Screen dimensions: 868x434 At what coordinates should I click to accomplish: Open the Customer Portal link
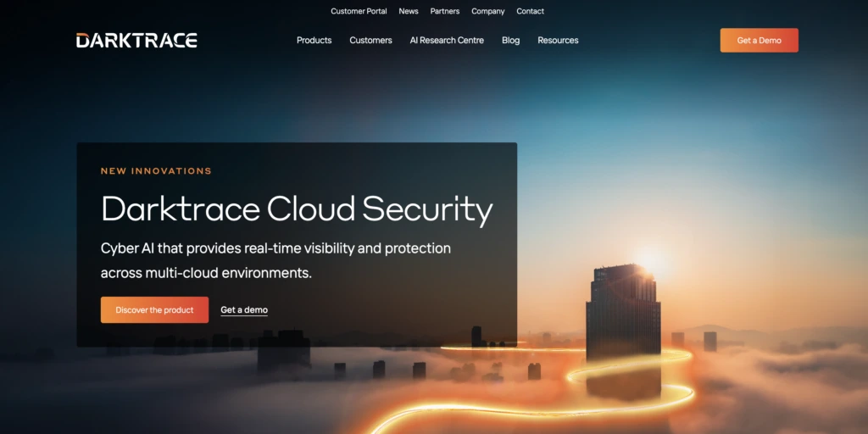click(359, 11)
